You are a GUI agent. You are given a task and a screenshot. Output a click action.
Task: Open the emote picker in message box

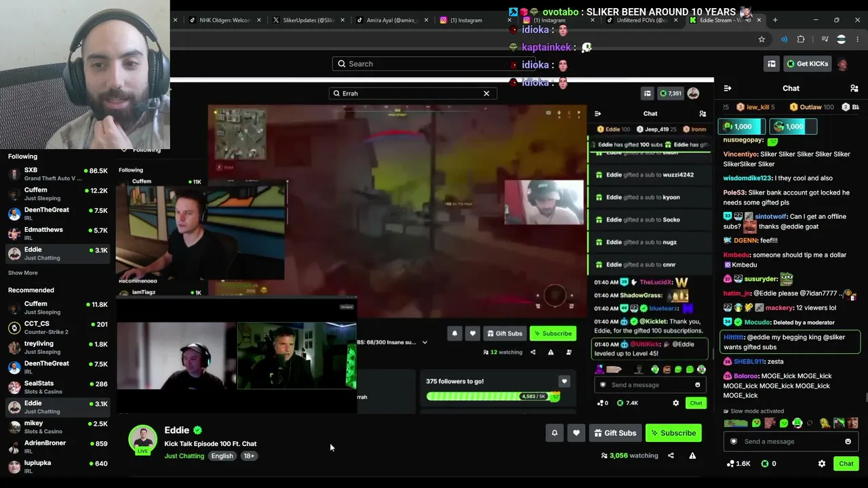click(848, 441)
